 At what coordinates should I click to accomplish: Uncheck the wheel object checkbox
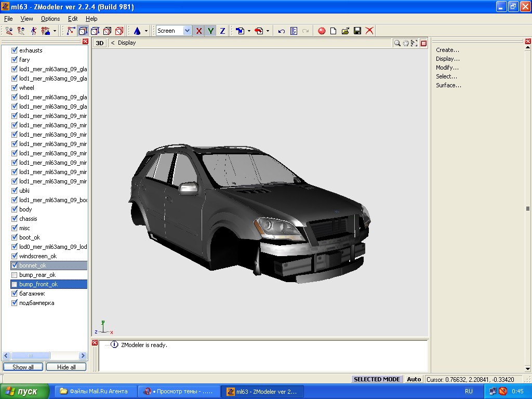tap(14, 87)
